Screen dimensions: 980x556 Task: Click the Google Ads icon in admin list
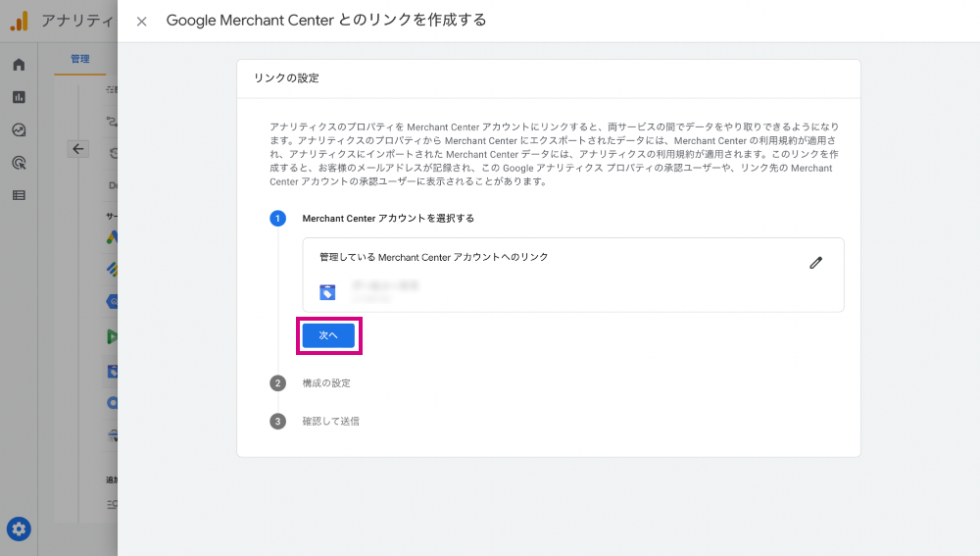[x=112, y=237]
